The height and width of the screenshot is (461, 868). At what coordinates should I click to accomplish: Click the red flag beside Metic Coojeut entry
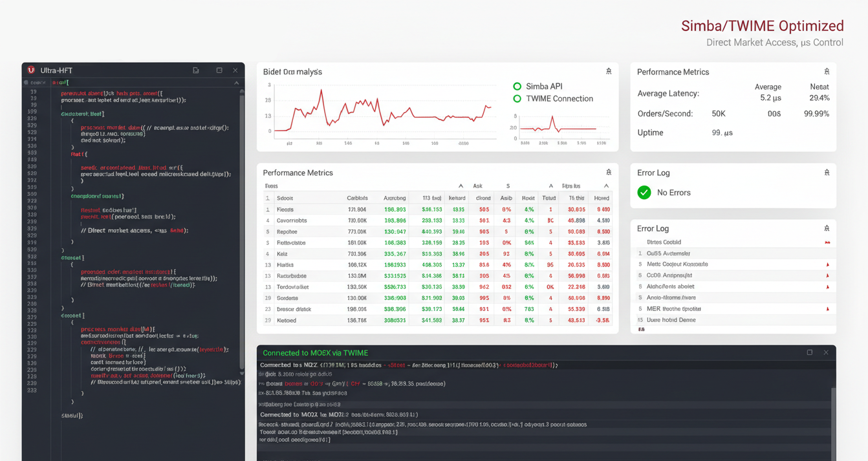(827, 264)
